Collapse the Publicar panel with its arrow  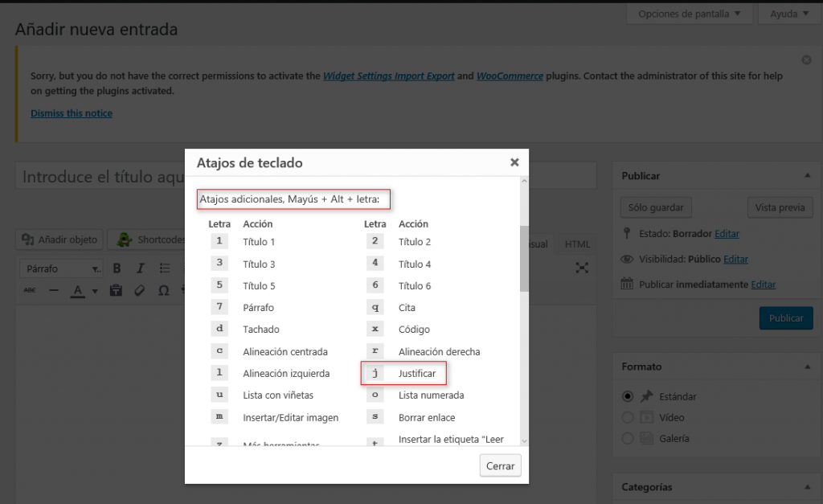pyautogui.click(x=807, y=175)
